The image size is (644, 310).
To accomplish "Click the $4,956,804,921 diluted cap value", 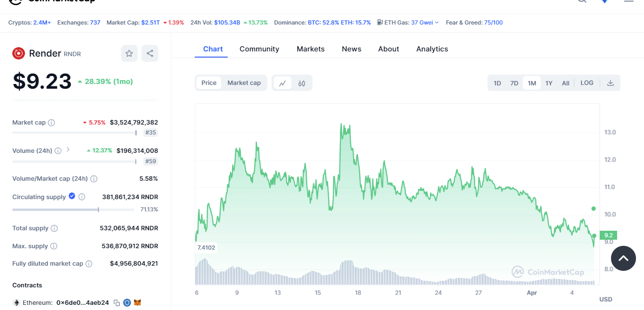I will pos(134,263).
